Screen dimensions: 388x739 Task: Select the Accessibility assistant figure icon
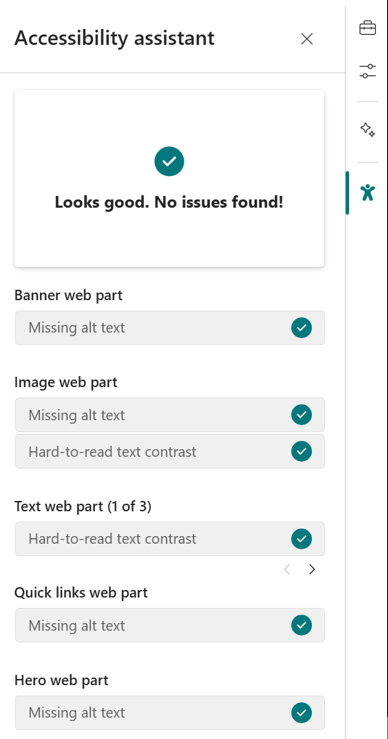(x=367, y=192)
